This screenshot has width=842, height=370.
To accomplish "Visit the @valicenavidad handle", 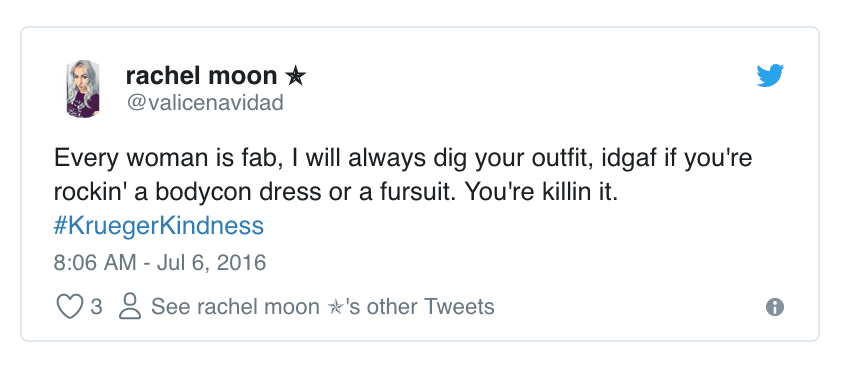I will click(205, 102).
